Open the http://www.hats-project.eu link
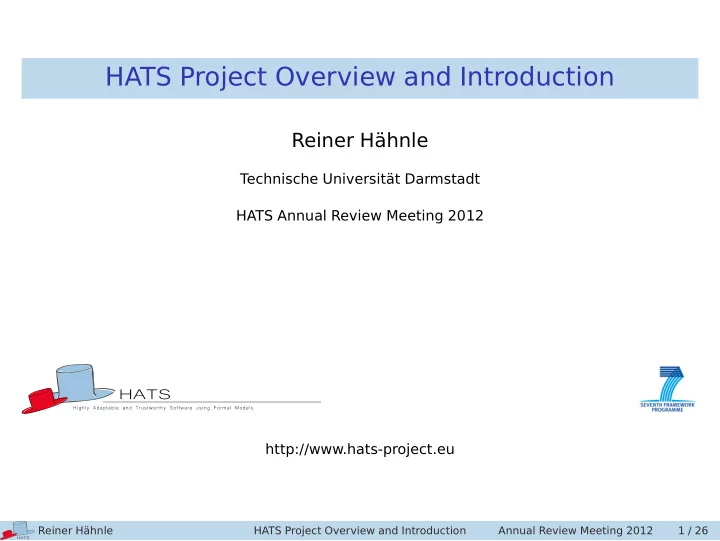 click(x=360, y=449)
